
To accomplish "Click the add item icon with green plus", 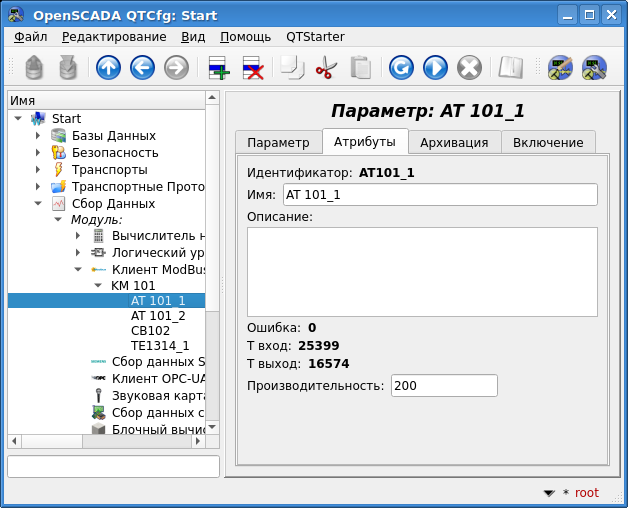I will coord(218,68).
